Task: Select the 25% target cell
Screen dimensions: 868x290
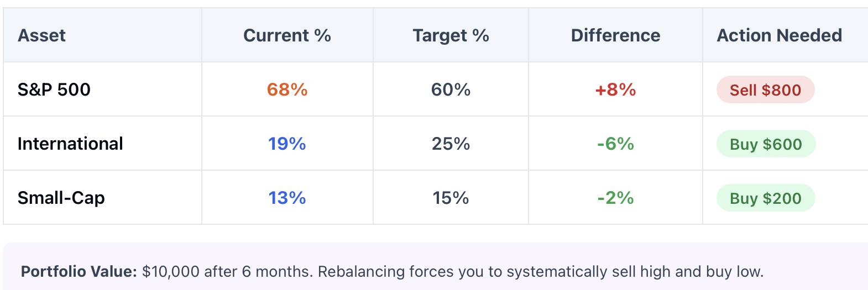Action: (451, 144)
